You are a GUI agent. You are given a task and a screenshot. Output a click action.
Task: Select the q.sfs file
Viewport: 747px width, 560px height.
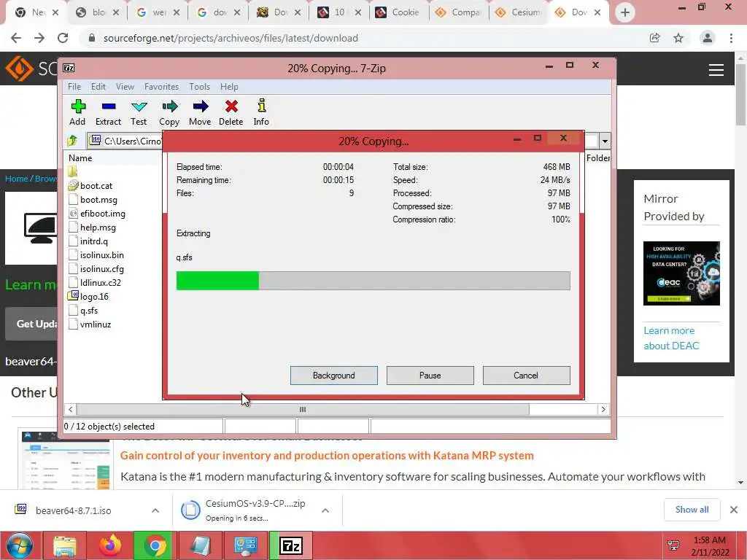(x=88, y=310)
